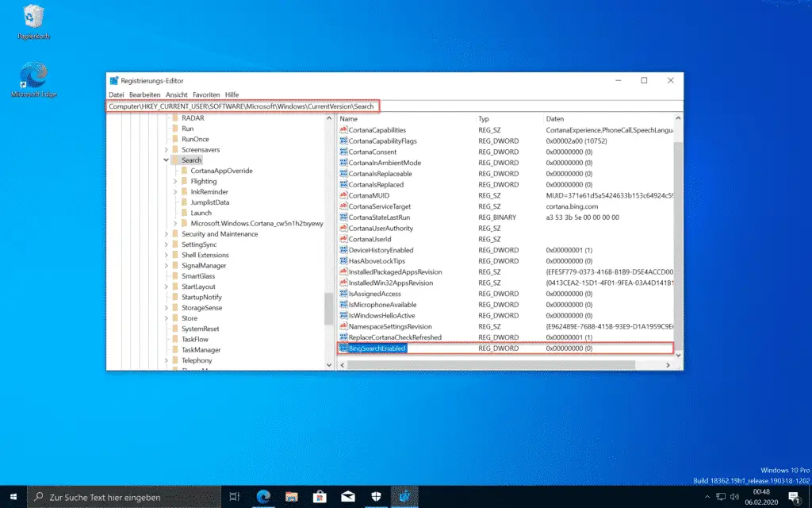Click the registry path address bar
The image size is (812, 508).
(395, 106)
